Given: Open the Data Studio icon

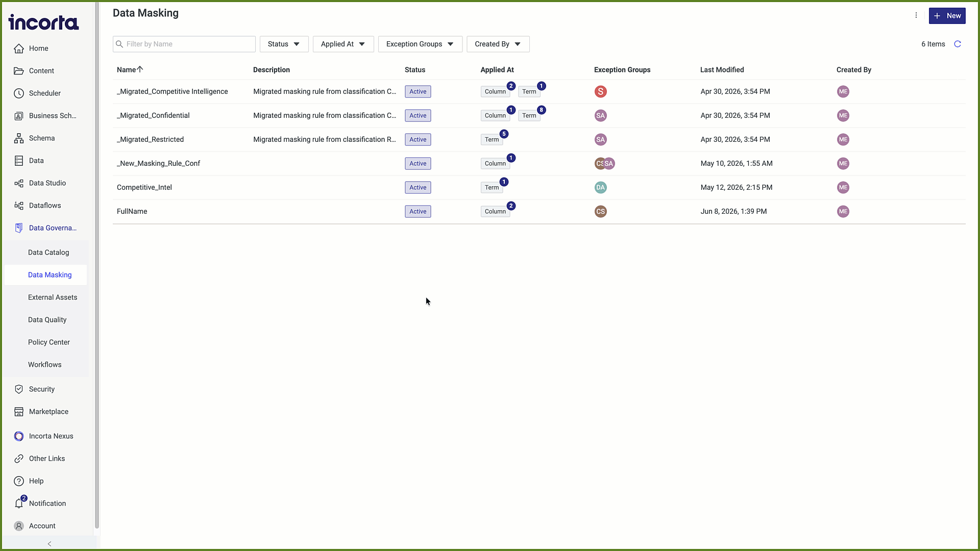Looking at the screenshot, I should point(19,183).
